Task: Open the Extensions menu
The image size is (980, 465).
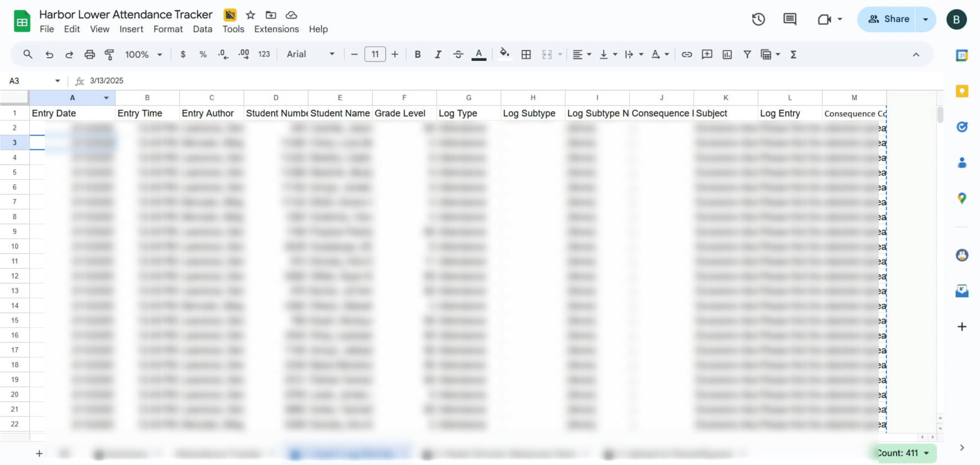Action: (x=277, y=29)
